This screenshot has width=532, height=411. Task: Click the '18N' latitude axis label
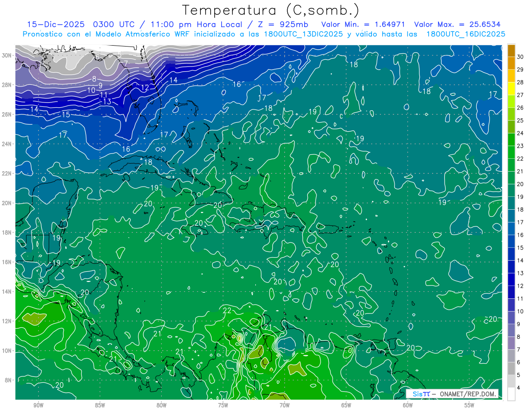[7, 232]
